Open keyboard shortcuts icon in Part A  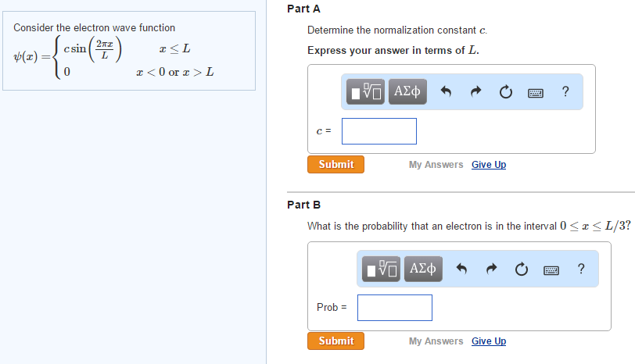[x=536, y=93]
